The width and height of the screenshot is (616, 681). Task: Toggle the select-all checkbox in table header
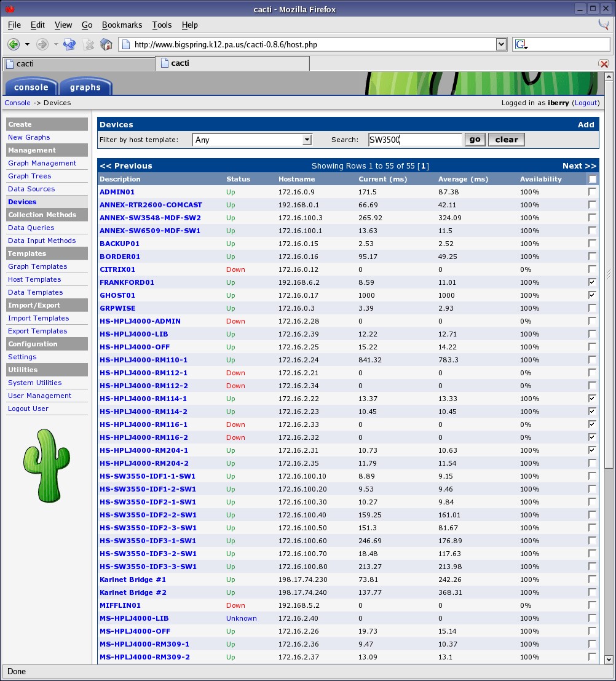592,179
